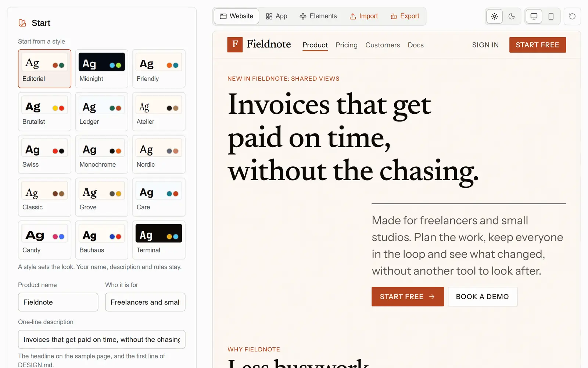The width and height of the screenshot is (588, 368).
Task: Click the Export button
Action: coord(405,16)
